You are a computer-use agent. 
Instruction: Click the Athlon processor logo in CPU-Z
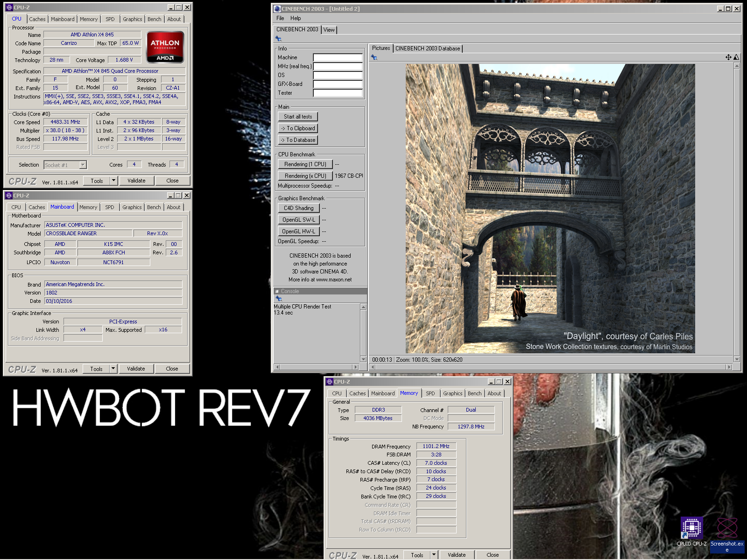coord(165,47)
